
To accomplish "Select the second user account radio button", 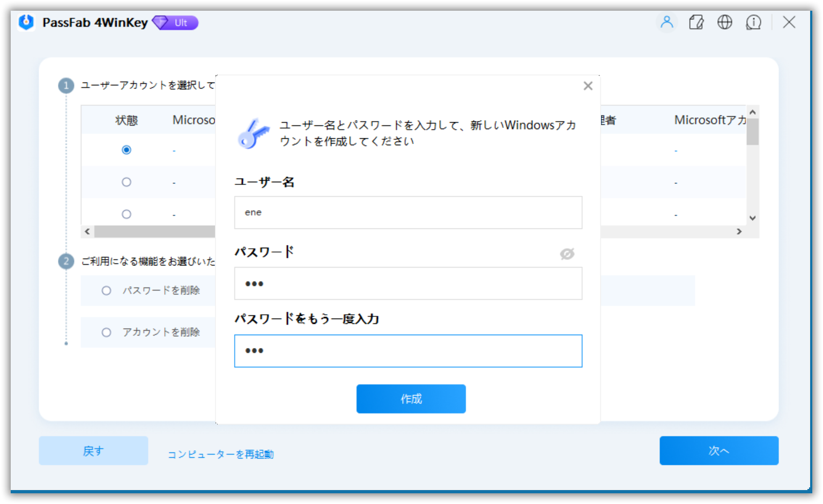I will click(126, 182).
